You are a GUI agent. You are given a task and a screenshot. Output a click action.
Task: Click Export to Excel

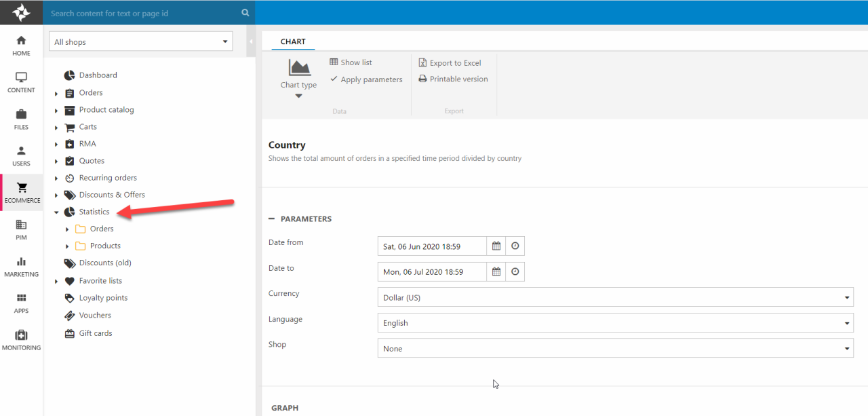(x=450, y=62)
